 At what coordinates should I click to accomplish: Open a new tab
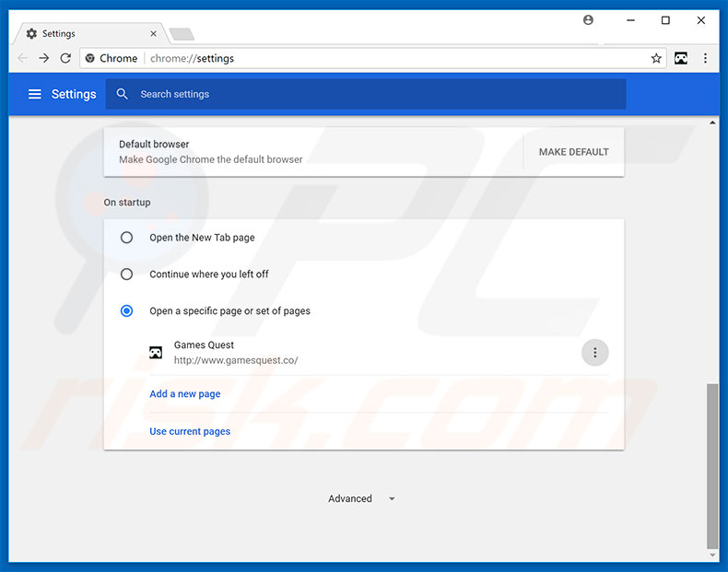pos(182,34)
